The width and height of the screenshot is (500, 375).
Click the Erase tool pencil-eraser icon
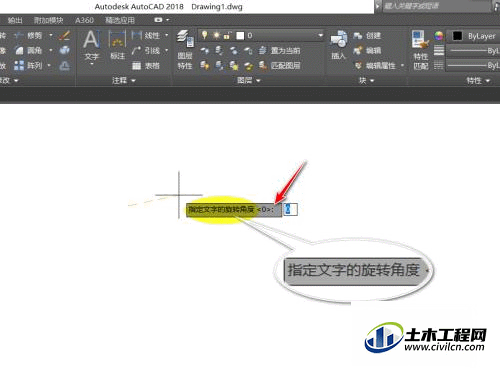64,35
